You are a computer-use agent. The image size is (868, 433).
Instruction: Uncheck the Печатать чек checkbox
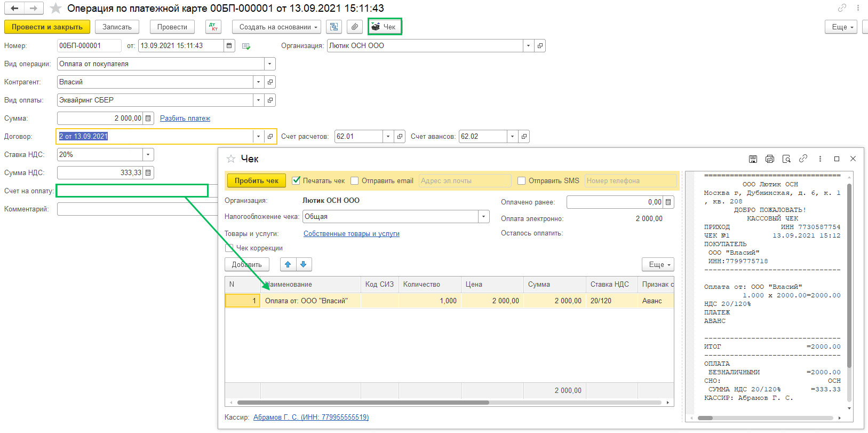tap(297, 181)
